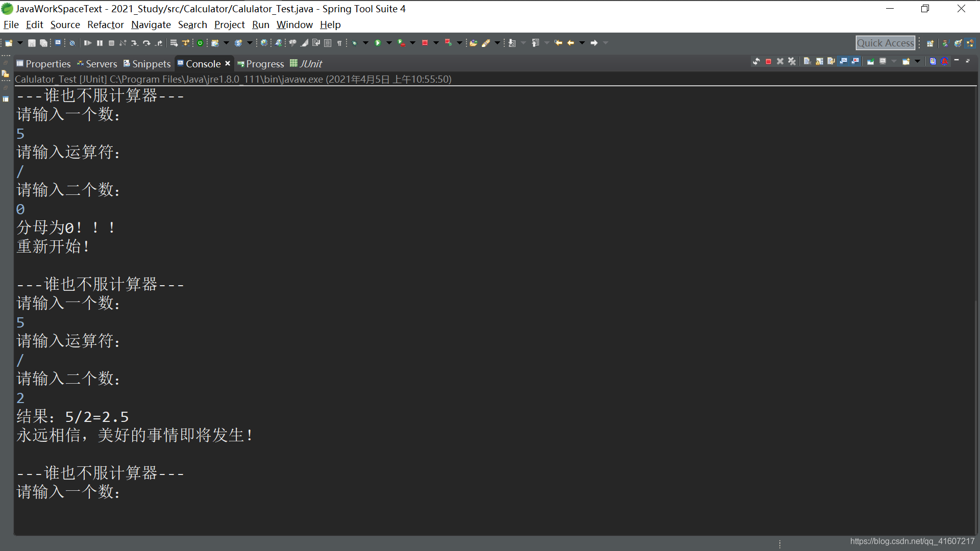Click the Quick Access field
This screenshot has width=980, height=551.
885,43
